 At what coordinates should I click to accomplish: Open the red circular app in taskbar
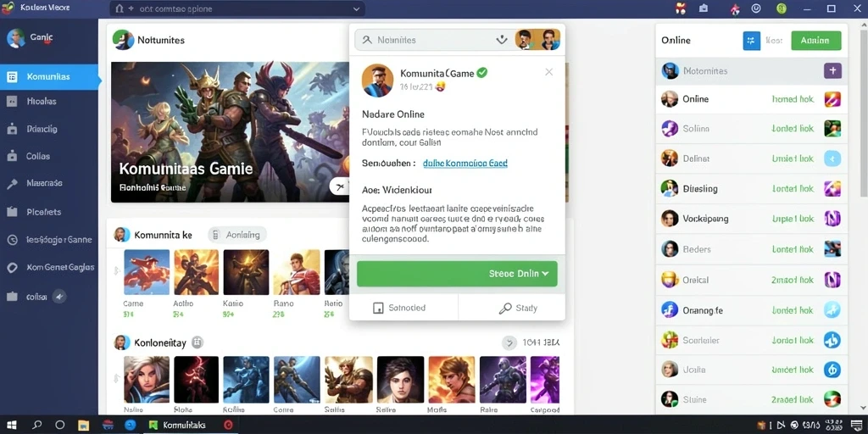(227, 426)
